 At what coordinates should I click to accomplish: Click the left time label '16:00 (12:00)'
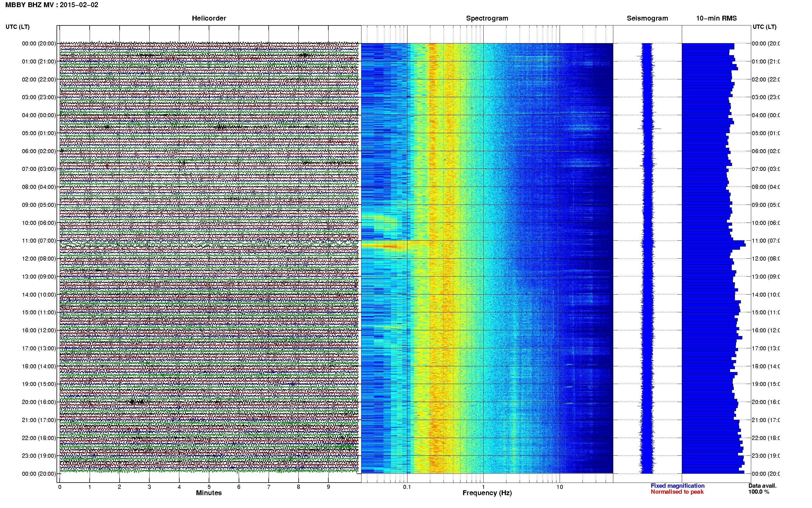39,330
